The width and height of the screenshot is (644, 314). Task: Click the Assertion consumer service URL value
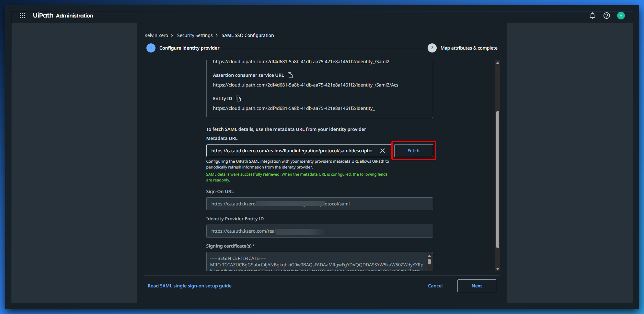(x=305, y=85)
